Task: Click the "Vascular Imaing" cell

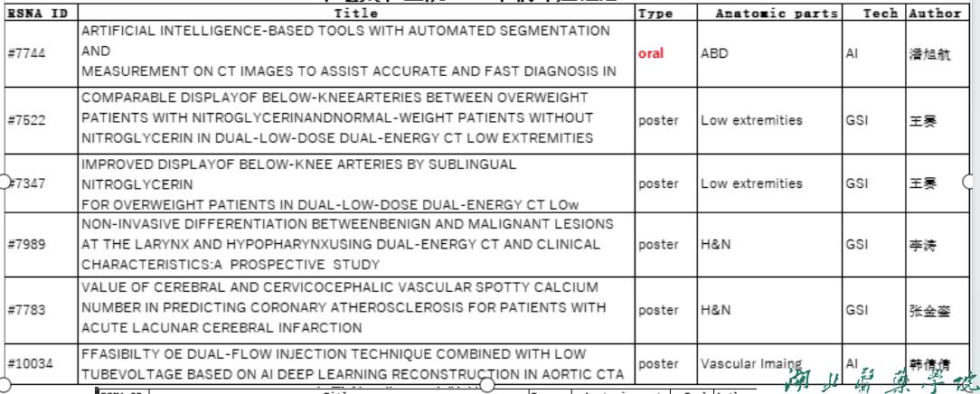Action: [x=740, y=363]
